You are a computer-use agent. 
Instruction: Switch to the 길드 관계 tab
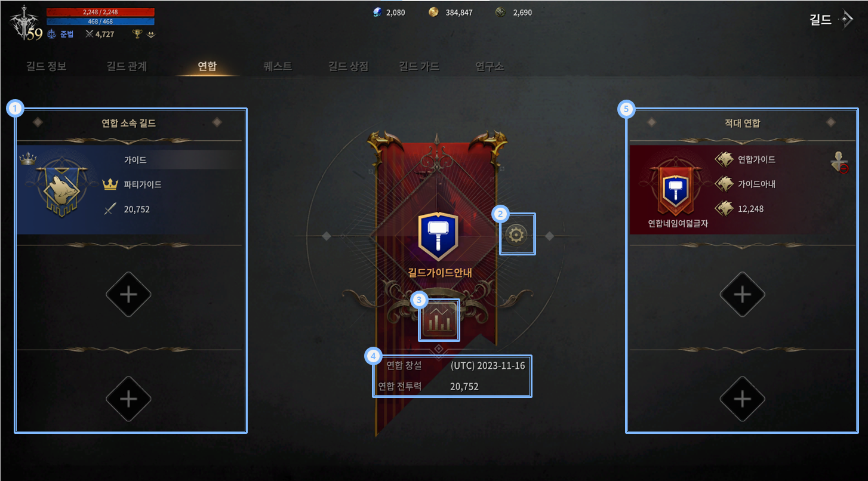pyautogui.click(x=127, y=66)
